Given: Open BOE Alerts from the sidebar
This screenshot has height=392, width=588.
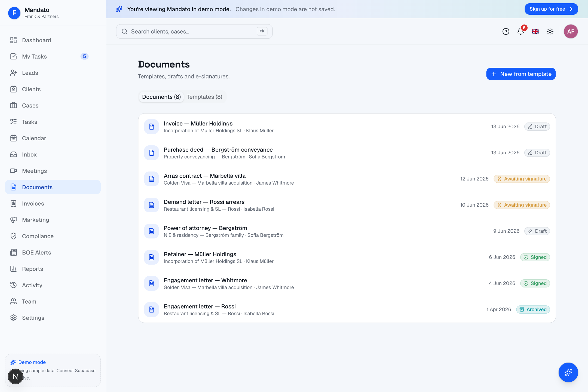Looking at the screenshot, I should pos(53,253).
